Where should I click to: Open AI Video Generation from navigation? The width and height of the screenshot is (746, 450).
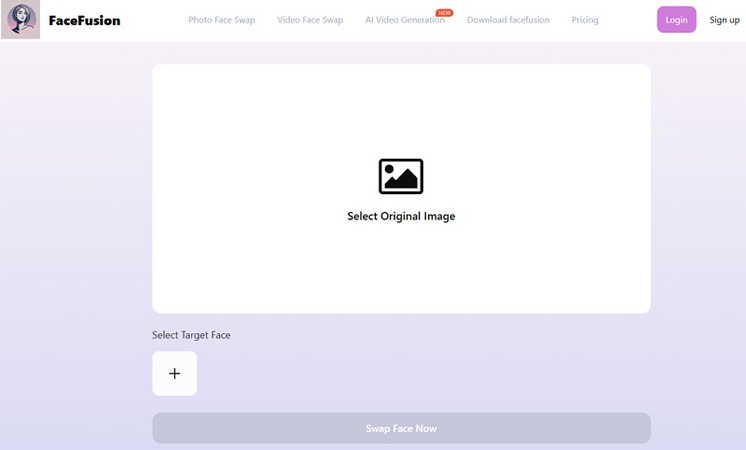pos(404,20)
